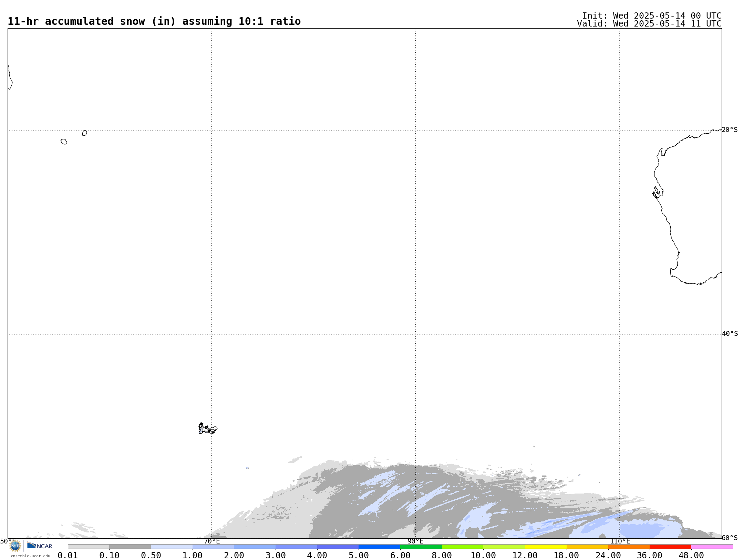
Task: Click the NSF logo
Action: (x=15, y=546)
